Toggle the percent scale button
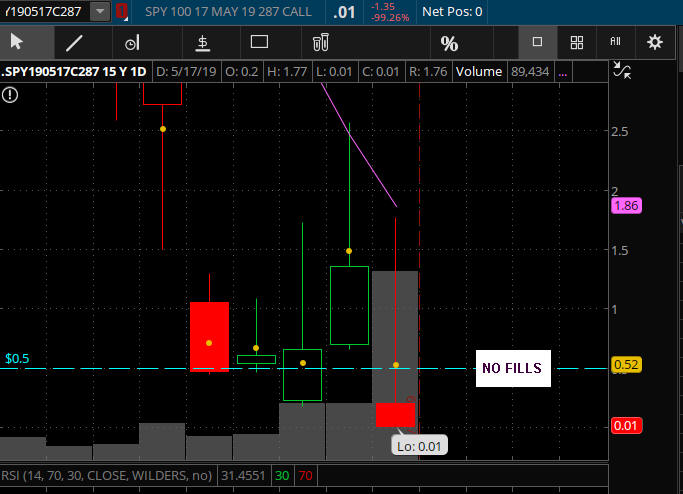The height and width of the screenshot is (494, 683). [x=449, y=44]
